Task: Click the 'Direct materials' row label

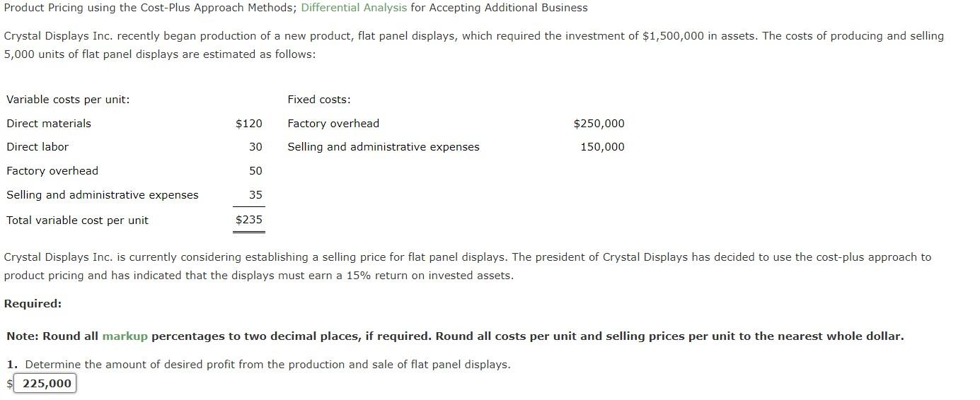Action: coord(49,124)
